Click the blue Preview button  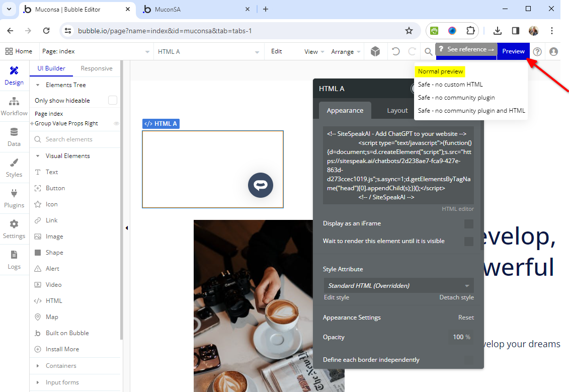click(x=513, y=51)
